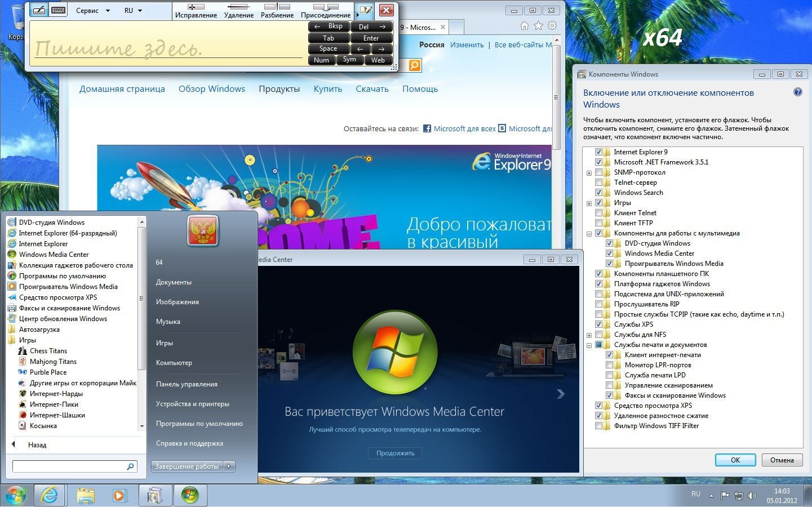Click Отмена in Windows Components dialog

coord(782,460)
